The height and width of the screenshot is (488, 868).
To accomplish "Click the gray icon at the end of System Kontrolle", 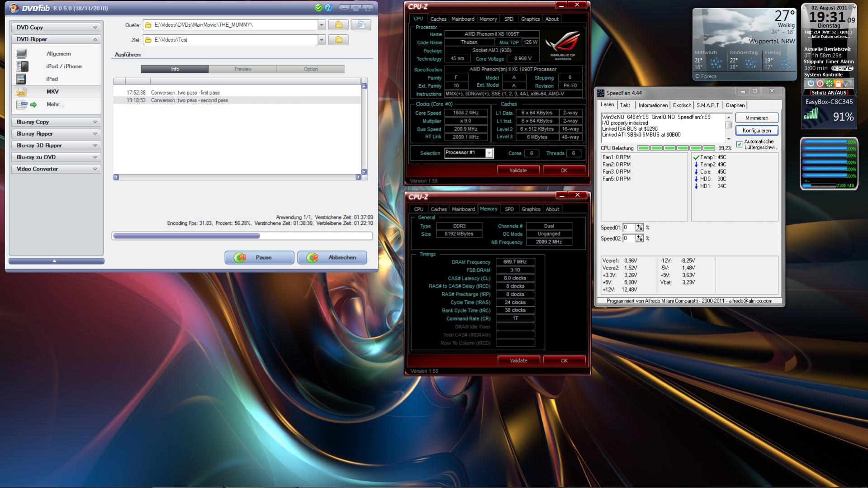I will tap(848, 84).
